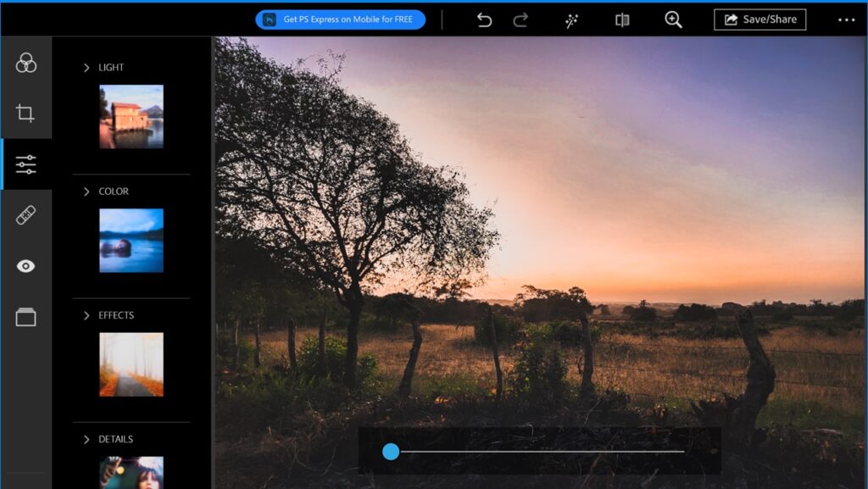Select the Light category thumbnail image
Image resolution: width=868 pixels, height=489 pixels.
(x=131, y=117)
